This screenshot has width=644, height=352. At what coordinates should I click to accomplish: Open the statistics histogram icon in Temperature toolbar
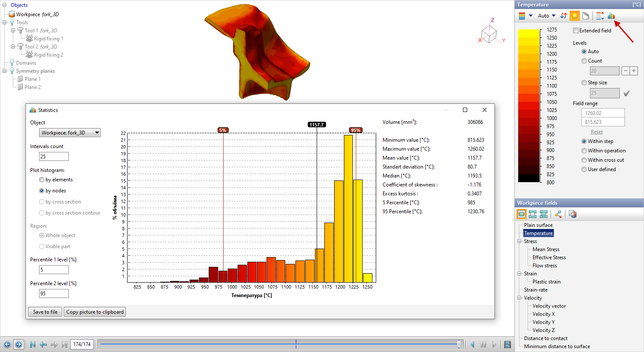point(611,16)
